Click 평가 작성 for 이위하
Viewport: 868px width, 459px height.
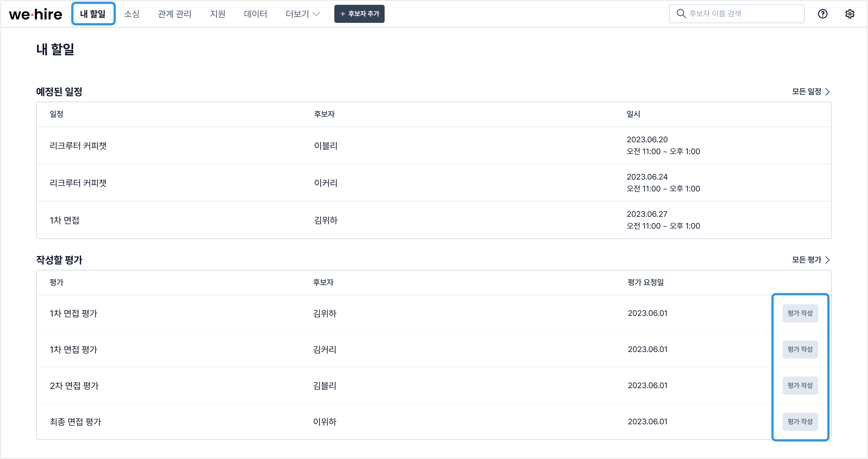[x=800, y=421]
